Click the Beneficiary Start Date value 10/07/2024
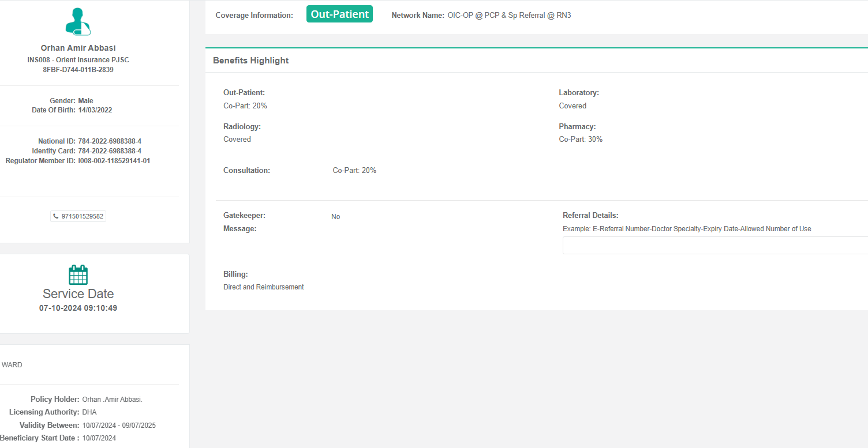Image resolution: width=868 pixels, height=448 pixels. (x=99, y=438)
